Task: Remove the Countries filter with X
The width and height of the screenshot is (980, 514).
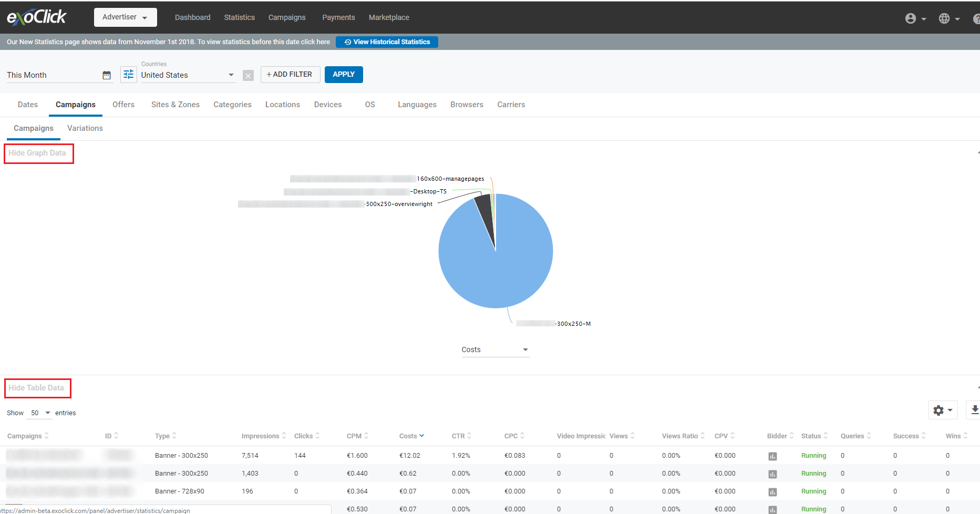Action: coord(248,76)
